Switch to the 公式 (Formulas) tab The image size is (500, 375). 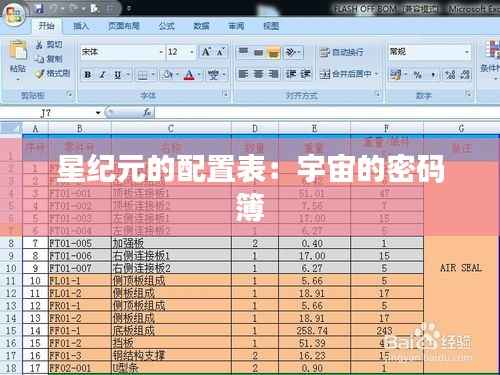point(166,26)
